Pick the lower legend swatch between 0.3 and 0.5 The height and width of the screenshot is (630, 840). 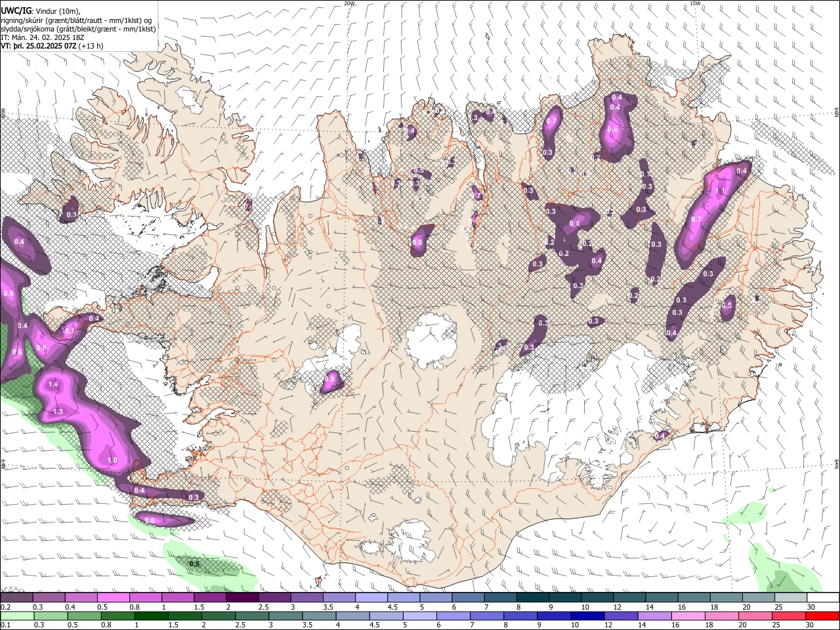pyautogui.click(x=51, y=616)
